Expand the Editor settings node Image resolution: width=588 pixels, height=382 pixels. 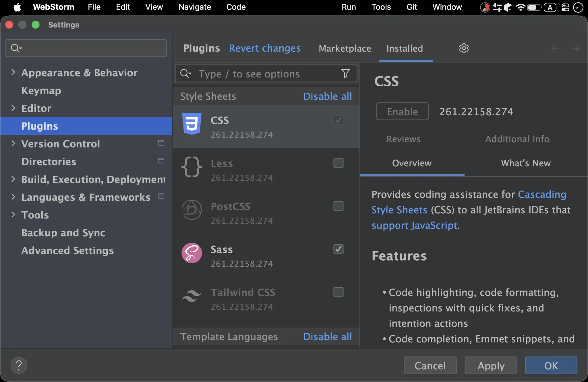[13, 108]
